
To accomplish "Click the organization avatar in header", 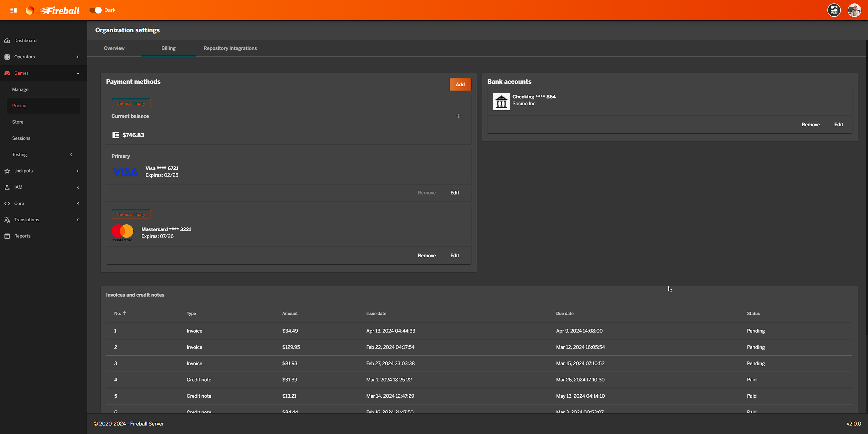I will pyautogui.click(x=834, y=10).
